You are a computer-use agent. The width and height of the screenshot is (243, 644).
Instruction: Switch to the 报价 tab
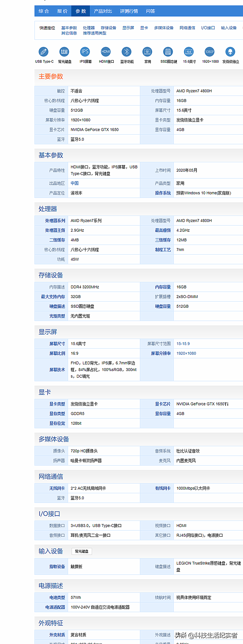pos(62,11)
